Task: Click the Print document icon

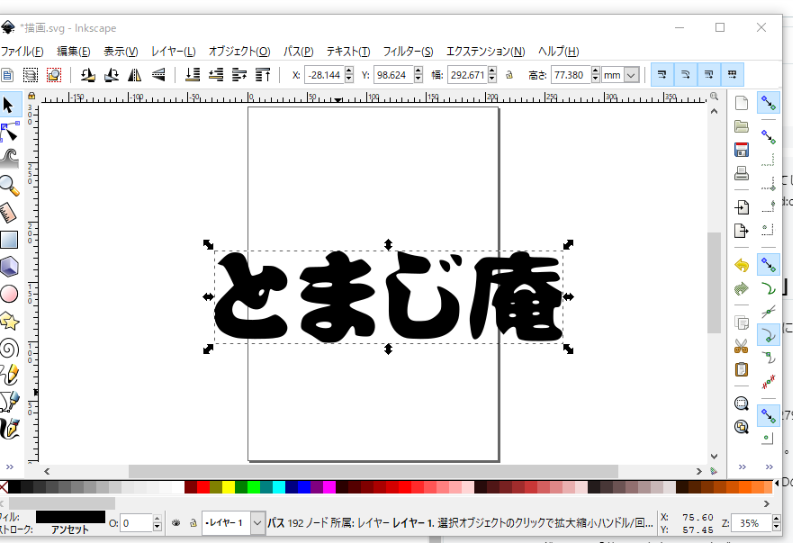Action: [x=741, y=173]
